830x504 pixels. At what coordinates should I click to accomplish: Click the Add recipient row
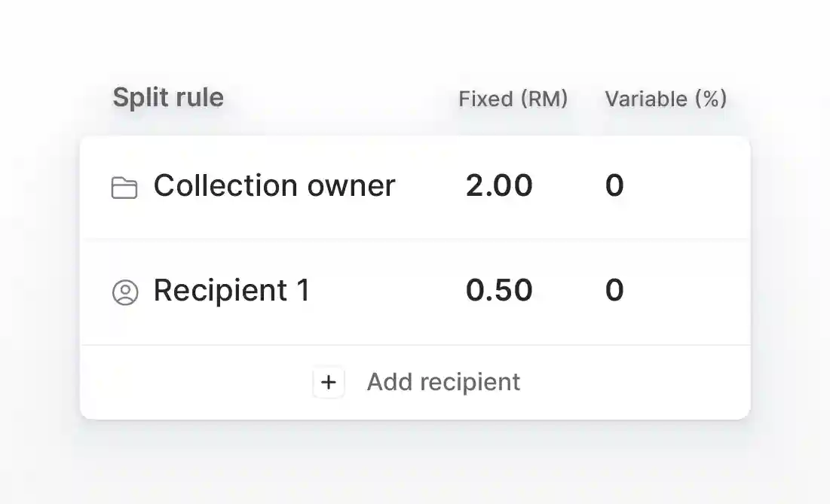pos(415,383)
